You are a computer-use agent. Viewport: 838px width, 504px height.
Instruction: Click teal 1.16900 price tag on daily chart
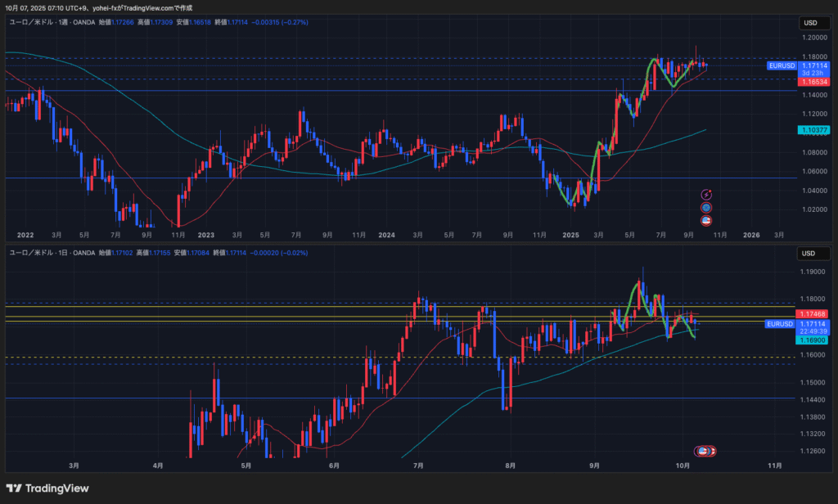813,340
